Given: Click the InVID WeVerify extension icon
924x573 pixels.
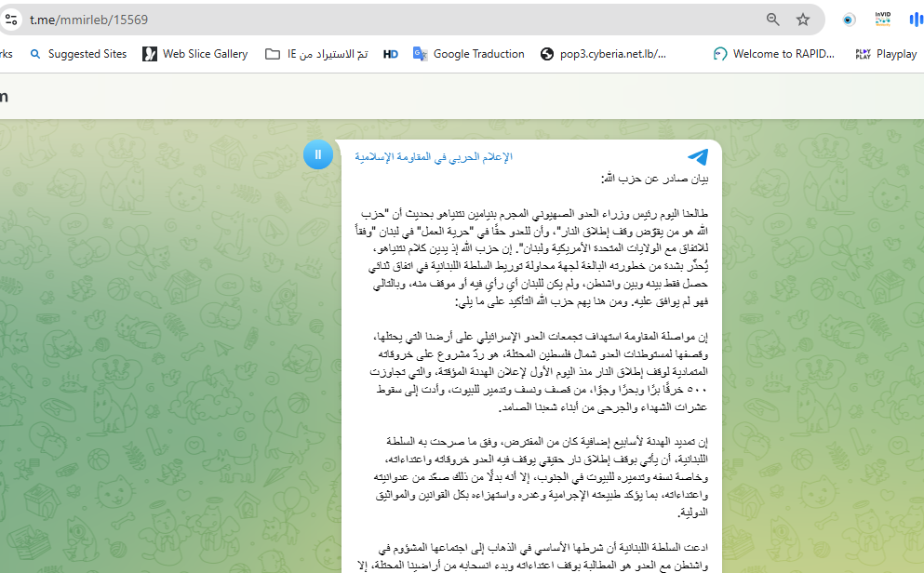Looking at the screenshot, I should (x=882, y=19).
